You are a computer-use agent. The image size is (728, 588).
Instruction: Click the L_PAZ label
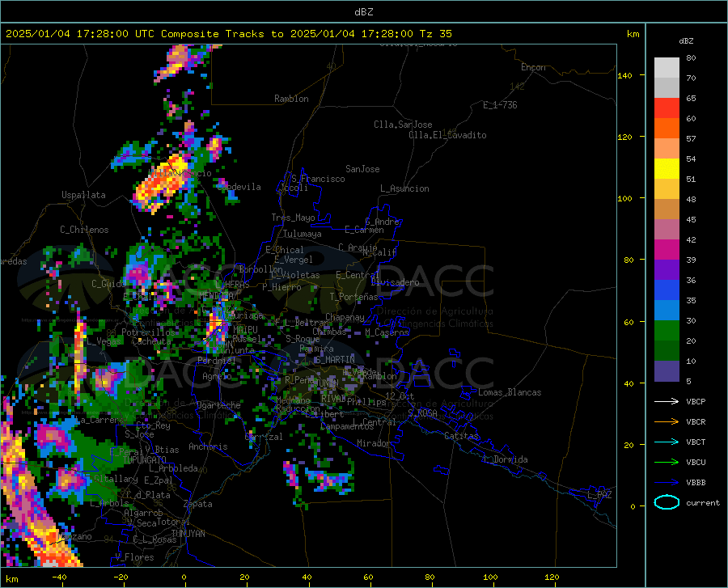pyautogui.click(x=599, y=495)
